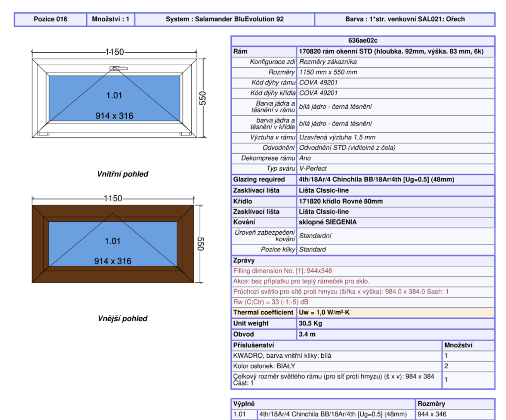Click 'Lišta Clssic-line' directly below Glazing required
Image resolution: width=506 pixels, height=420 pixels.
tap(324, 190)
